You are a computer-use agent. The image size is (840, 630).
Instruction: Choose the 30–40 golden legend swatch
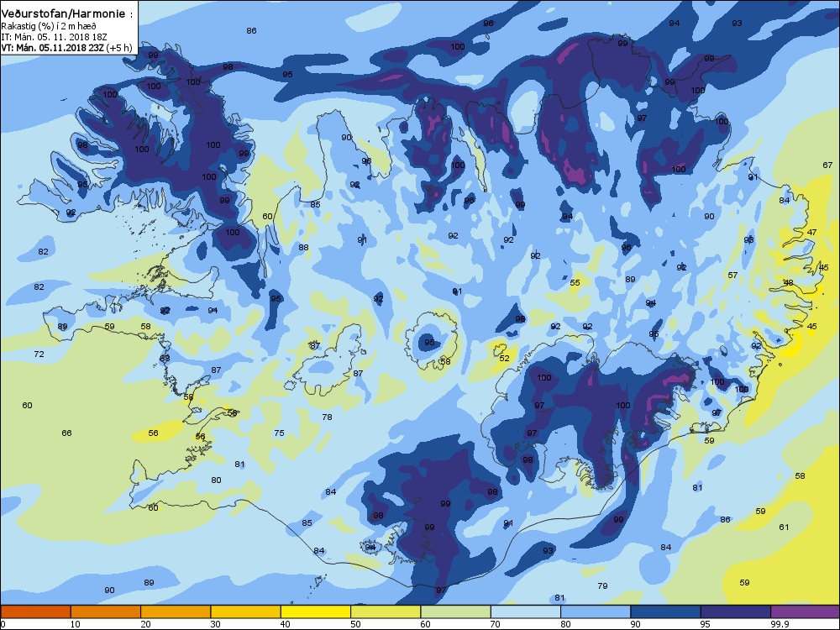point(246,612)
